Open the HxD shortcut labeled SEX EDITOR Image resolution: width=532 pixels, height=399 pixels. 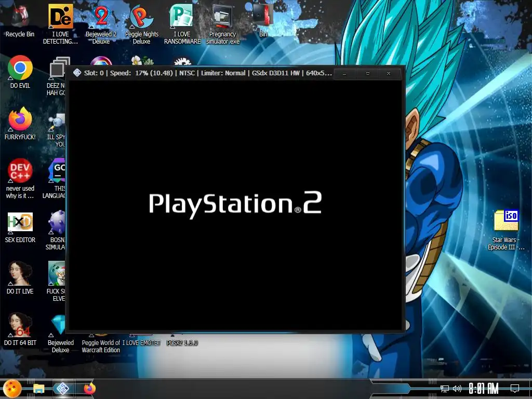20,227
